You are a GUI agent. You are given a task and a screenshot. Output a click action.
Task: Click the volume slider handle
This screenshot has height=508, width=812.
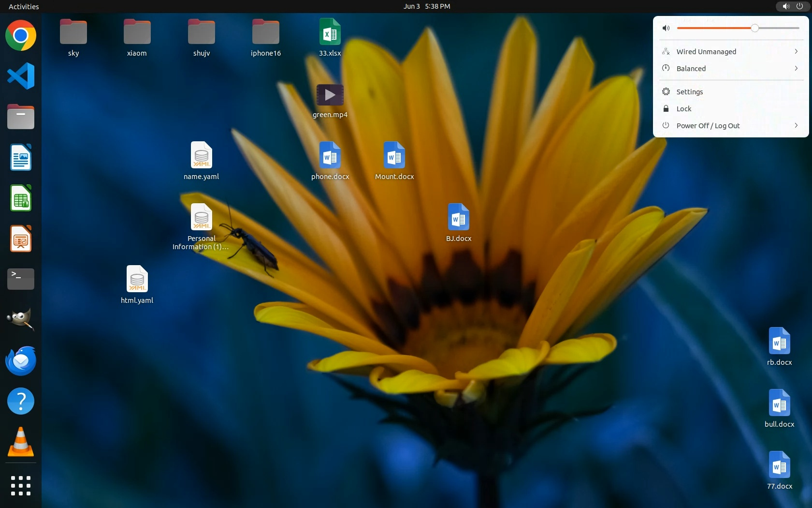coord(754,28)
